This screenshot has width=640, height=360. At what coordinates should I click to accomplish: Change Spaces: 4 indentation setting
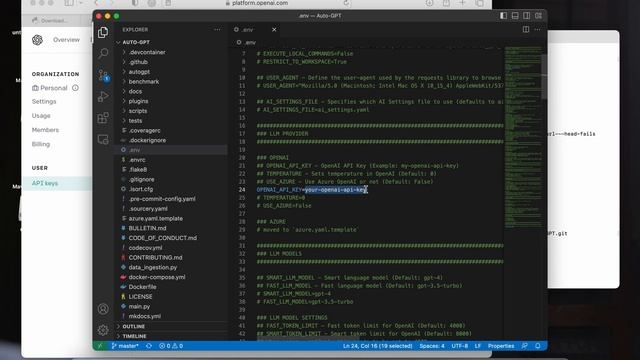(x=432, y=346)
